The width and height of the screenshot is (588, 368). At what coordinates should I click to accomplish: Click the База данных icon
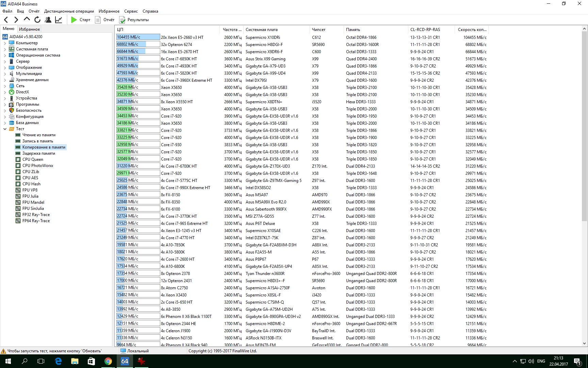coord(12,123)
